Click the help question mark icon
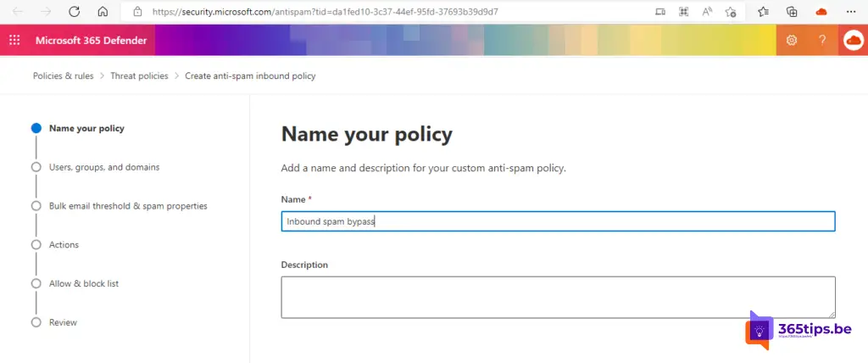This screenshot has width=868, height=363. (x=821, y=40)
